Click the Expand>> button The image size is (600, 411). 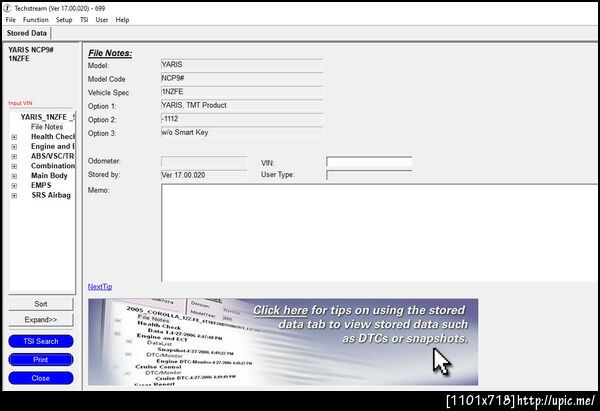[41, 320]
